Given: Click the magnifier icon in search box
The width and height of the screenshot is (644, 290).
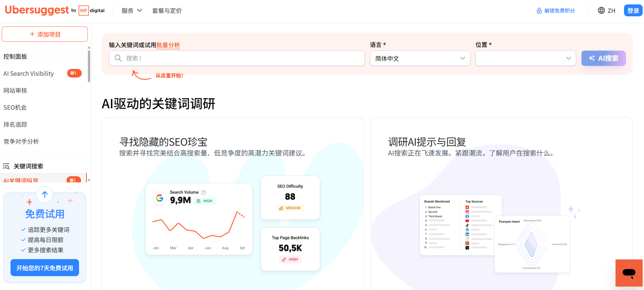Looking at the screenshot, I should 118,58.
